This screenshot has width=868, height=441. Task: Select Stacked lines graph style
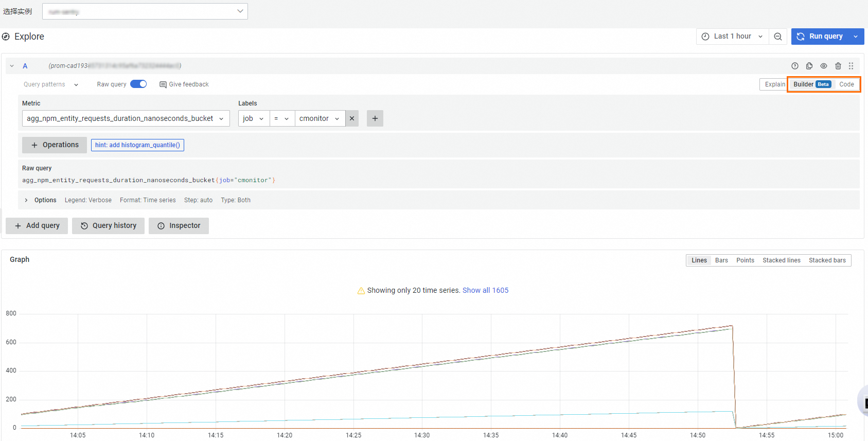(x=782, y=260)
